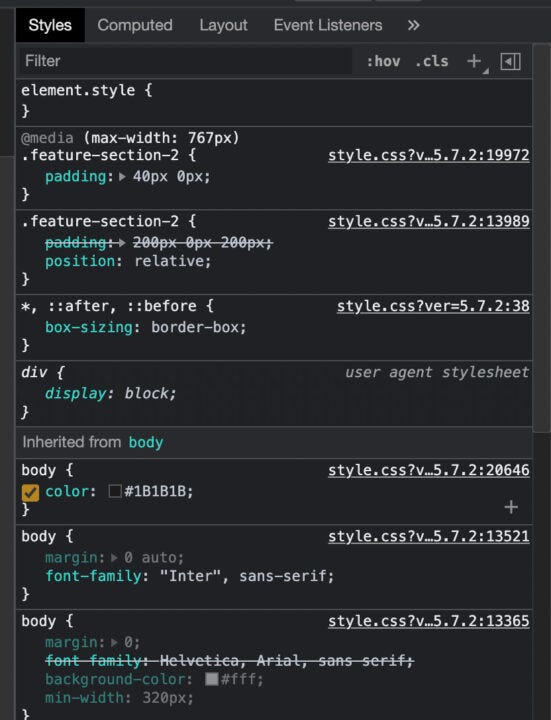Expand the margin 0 shorthand triangle

(x=114, y=642)
